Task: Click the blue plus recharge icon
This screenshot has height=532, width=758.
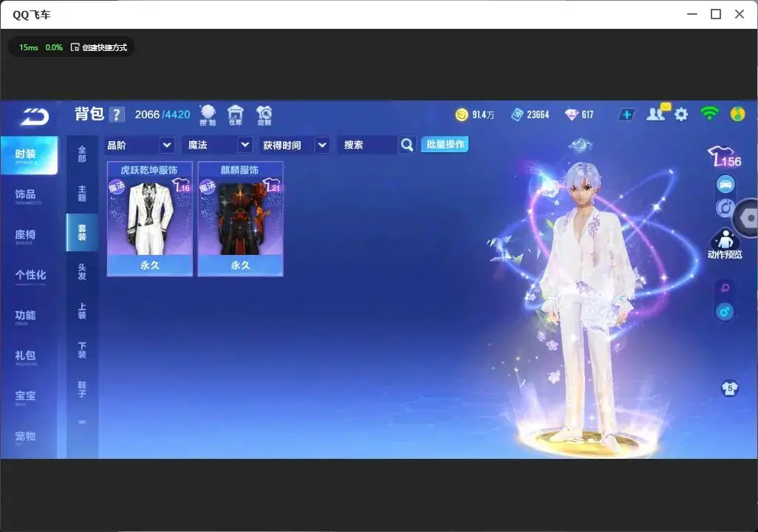Action: [626, 115]
